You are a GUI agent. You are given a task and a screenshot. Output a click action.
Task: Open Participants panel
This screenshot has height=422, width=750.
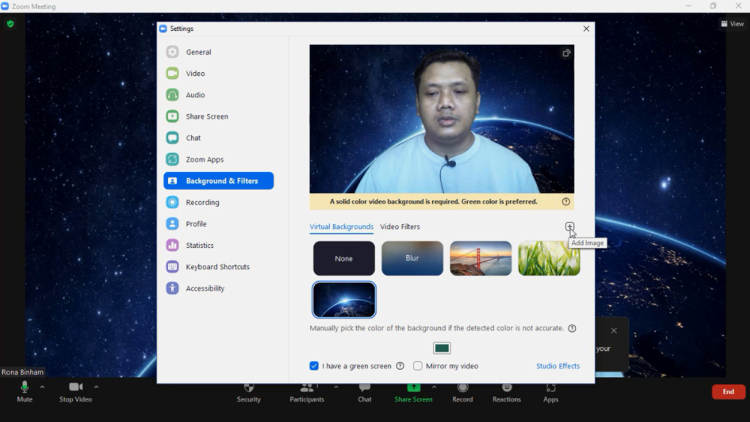(x=307, y=393)
